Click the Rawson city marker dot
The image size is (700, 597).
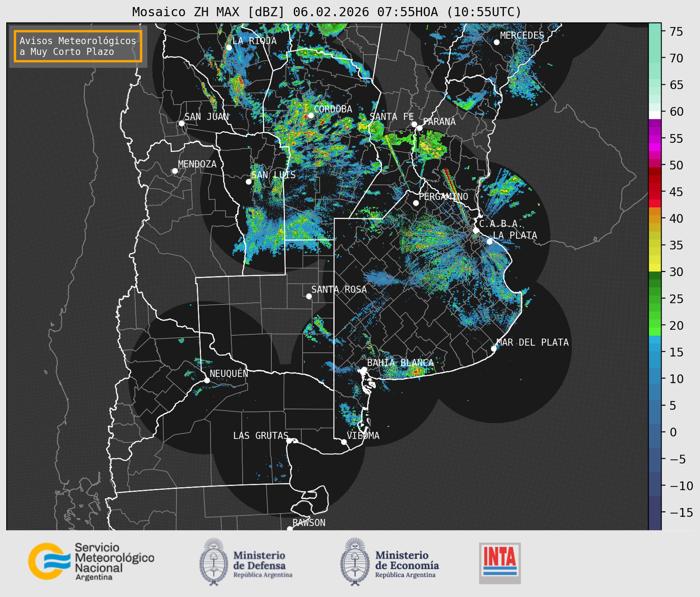[290, 529]
